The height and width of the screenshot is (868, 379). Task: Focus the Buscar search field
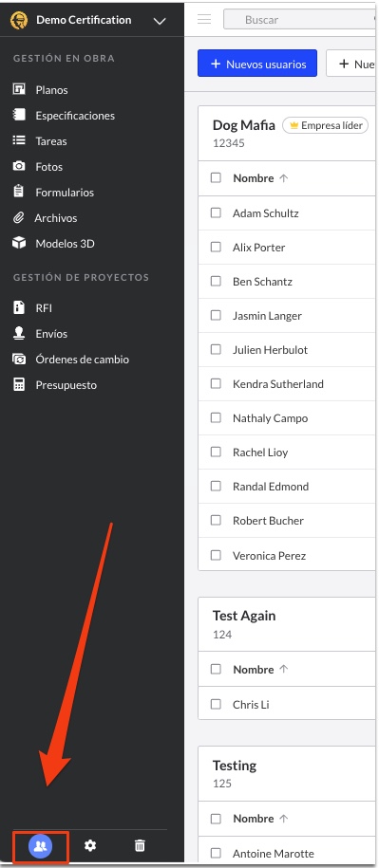coord(299,19)
